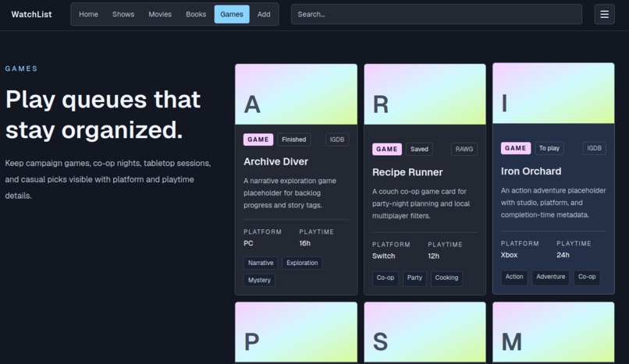Click the 'Play queues that stay organized.' headline
Screen dimensions: 629x364
[103, 115]
